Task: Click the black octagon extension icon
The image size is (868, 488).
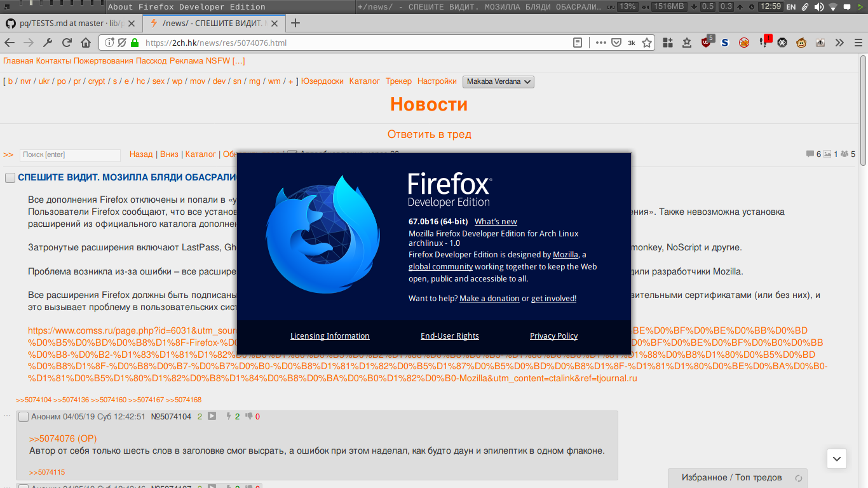Action: [782, 43]
